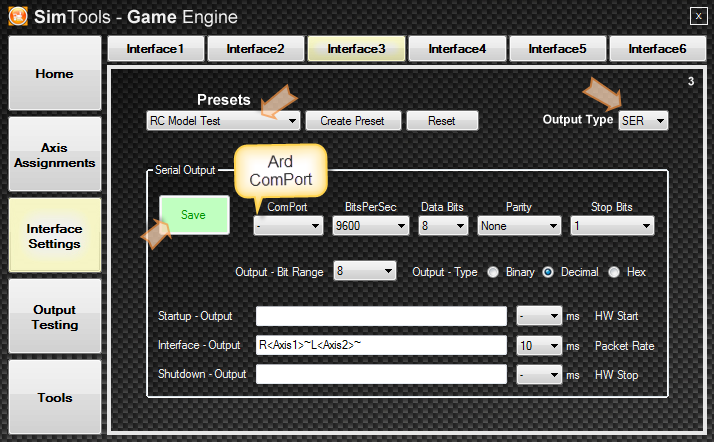Save the serial output settings
Viewport: 714px width, 442px height.
194,215
